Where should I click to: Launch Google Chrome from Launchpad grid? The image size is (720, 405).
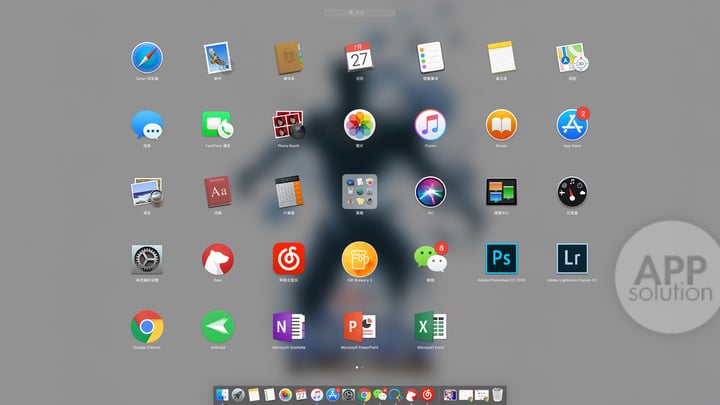(x=147, y=326)
